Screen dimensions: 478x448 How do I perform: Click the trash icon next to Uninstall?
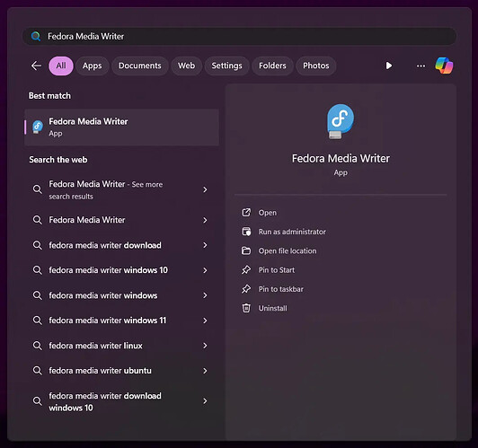tap(246, 308)
